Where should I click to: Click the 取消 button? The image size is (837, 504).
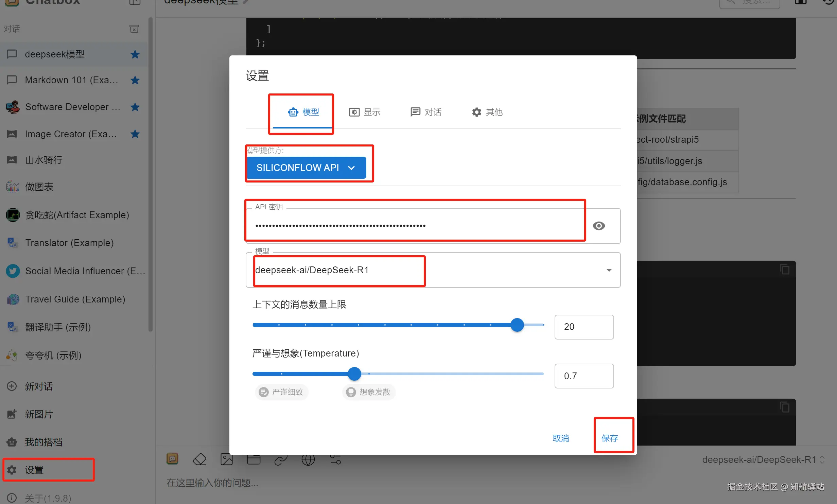pos(561,438)
